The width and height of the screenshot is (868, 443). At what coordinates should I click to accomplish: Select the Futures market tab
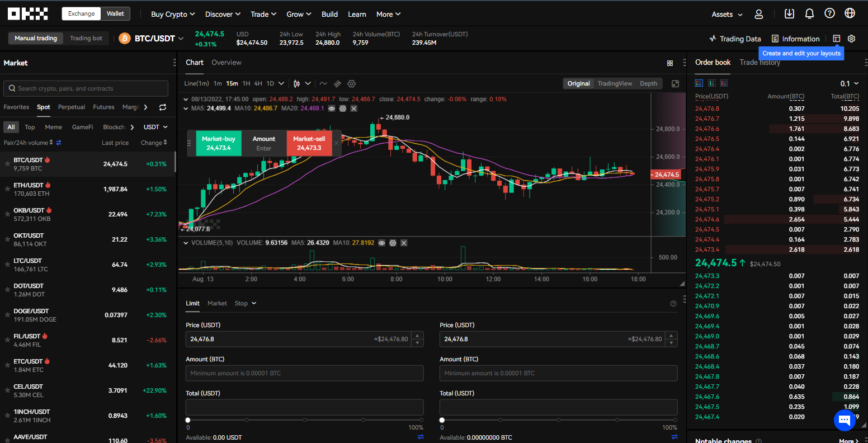click(x=103, y=107)
